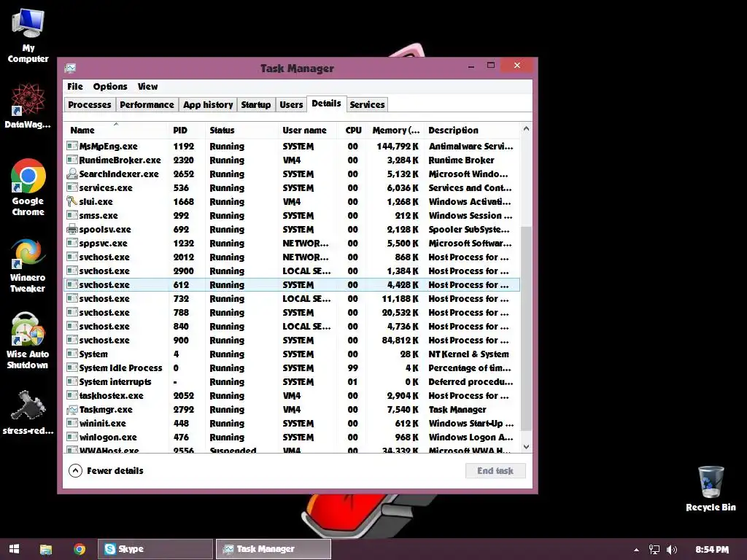This screenshot has width=747, height=560.
Task: Switch to the Performance tab
Action: pyautogui.click(x=147, y=104)
